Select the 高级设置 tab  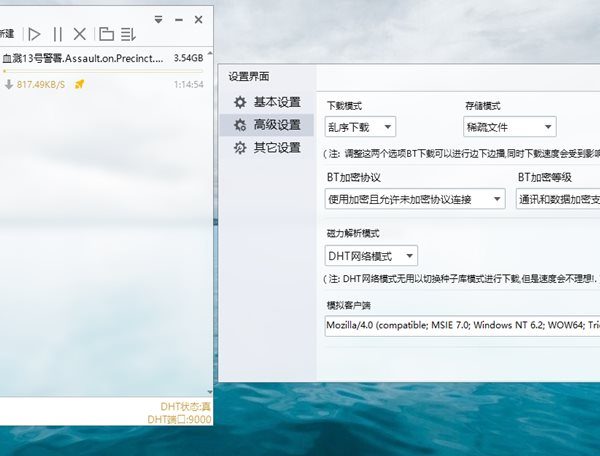pos(266,125)
